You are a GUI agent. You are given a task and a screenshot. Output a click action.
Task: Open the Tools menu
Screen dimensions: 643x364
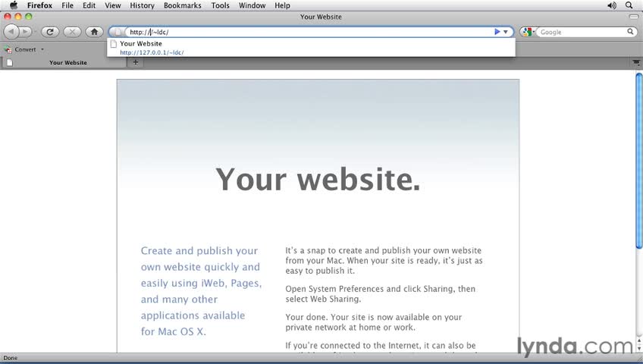pos(220,5)
